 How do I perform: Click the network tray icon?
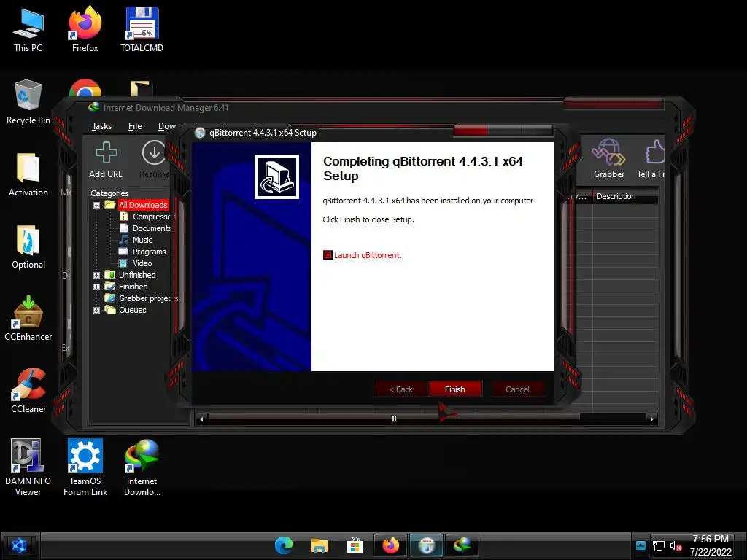pos(659,546)
